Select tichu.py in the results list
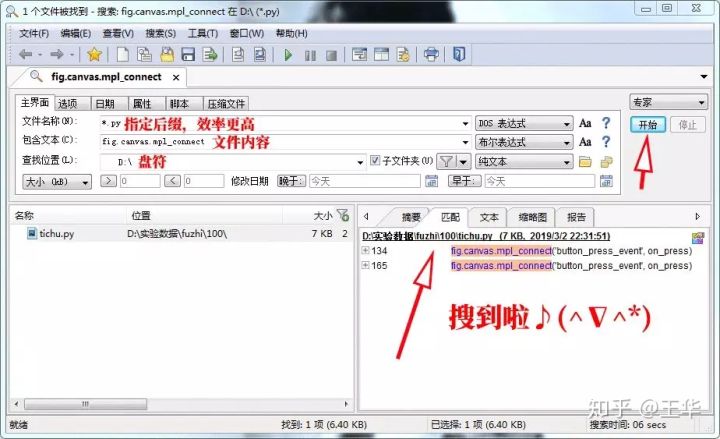 click(x=59, y=233)
